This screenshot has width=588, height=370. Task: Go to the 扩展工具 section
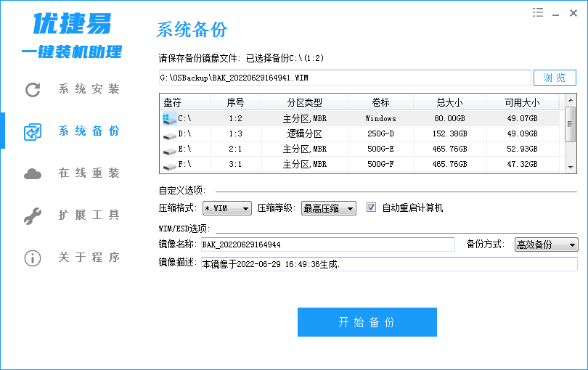click(89, 215)
